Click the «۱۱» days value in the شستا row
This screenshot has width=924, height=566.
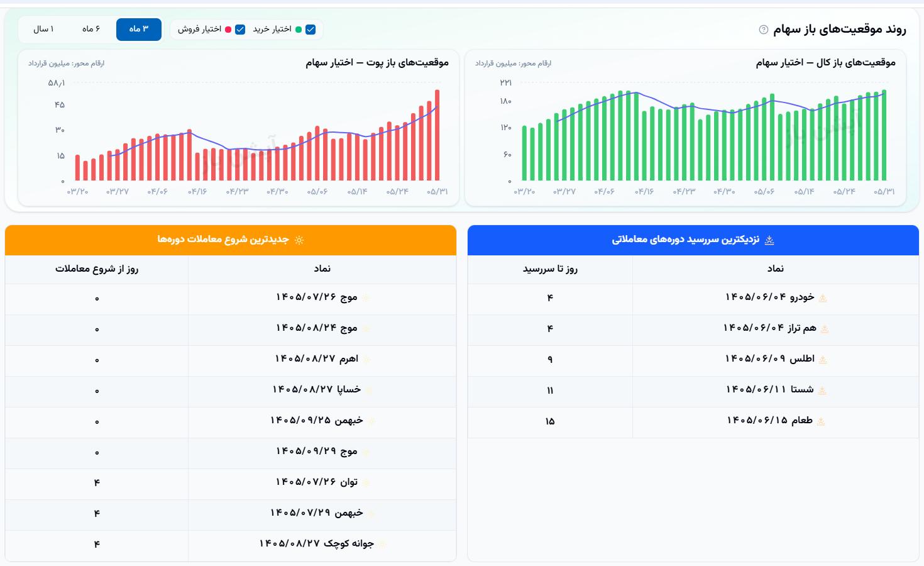550,391
